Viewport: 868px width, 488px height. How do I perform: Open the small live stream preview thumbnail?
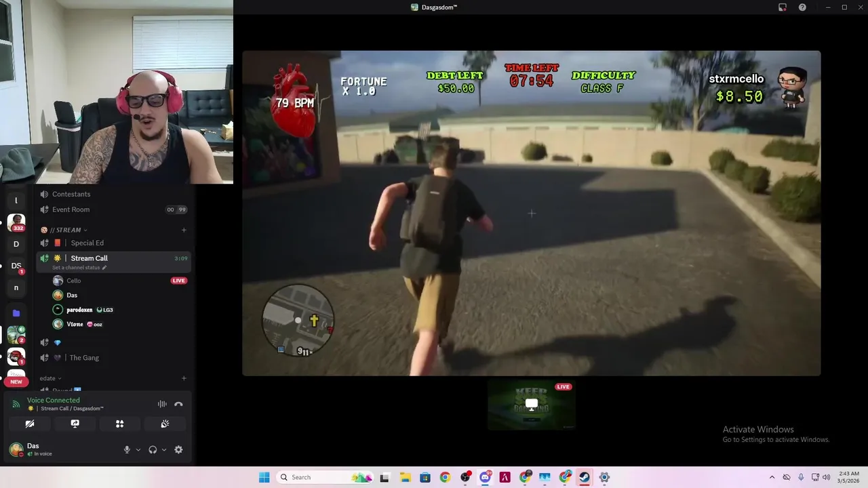532,405
